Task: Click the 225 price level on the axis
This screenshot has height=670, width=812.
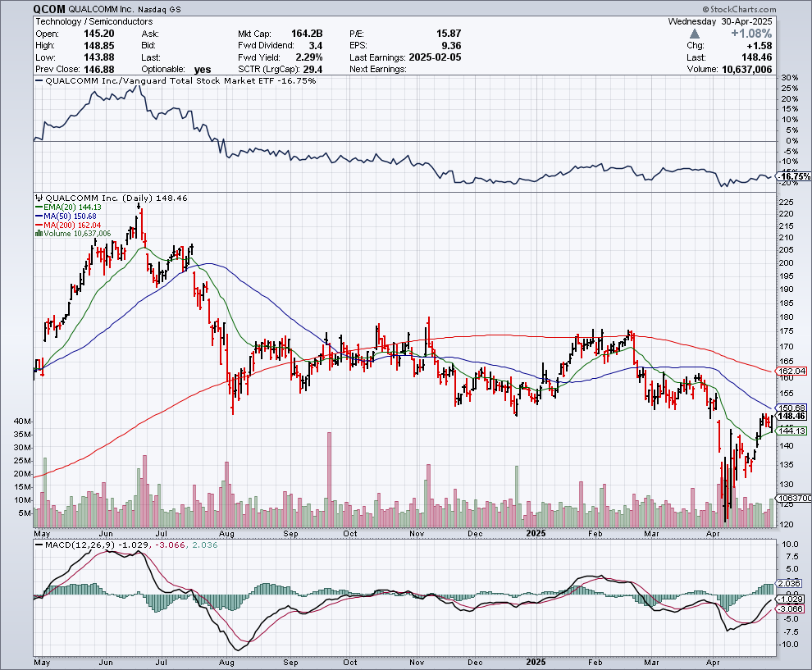Action: 786,202
